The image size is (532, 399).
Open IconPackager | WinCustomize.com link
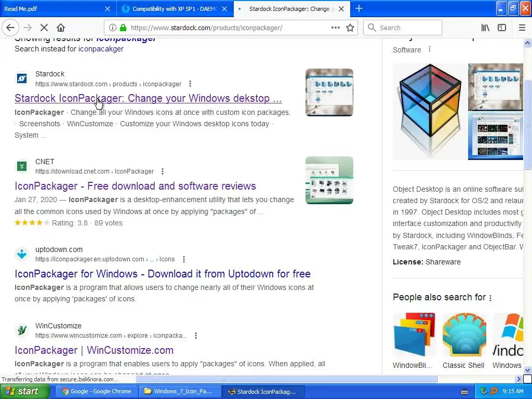tap(94, 350)
